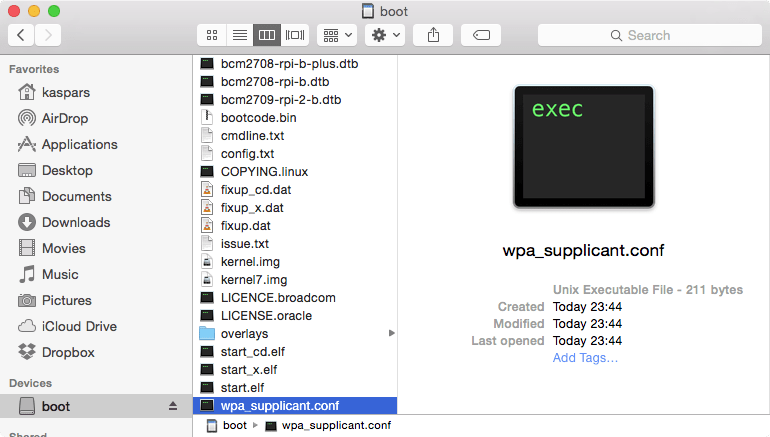
Task: Select bcm2708-rpi-b-plus.dtb file
Action: point(295,64)
